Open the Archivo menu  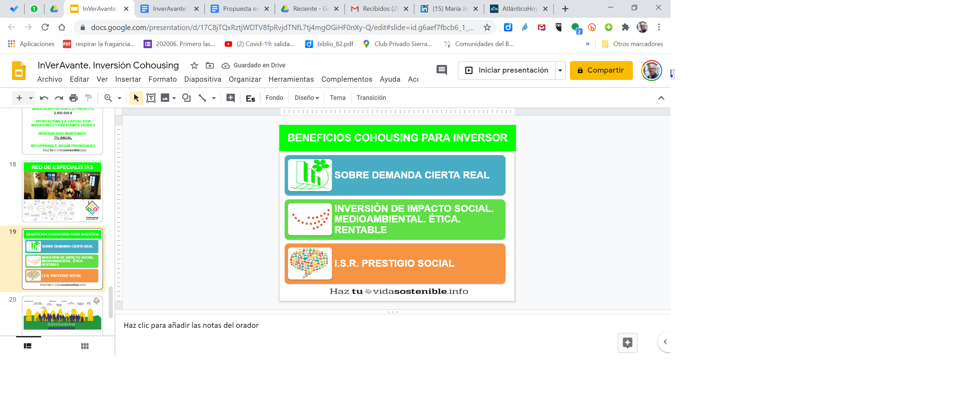[50, 79]
